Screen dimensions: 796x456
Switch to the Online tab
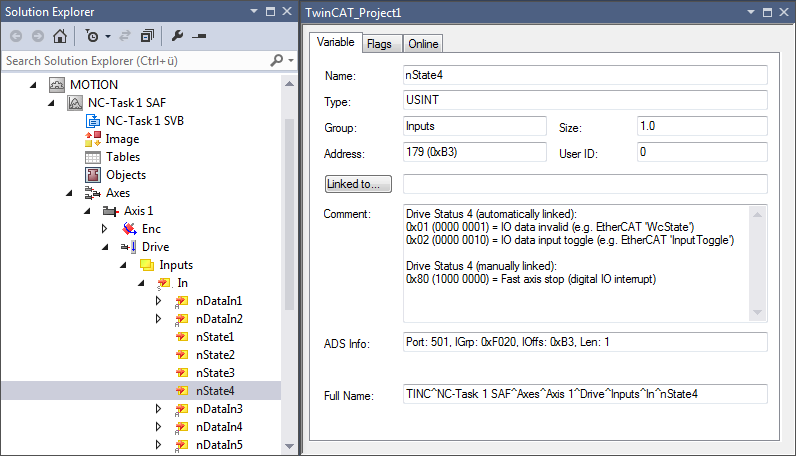[x=422, y=44]
